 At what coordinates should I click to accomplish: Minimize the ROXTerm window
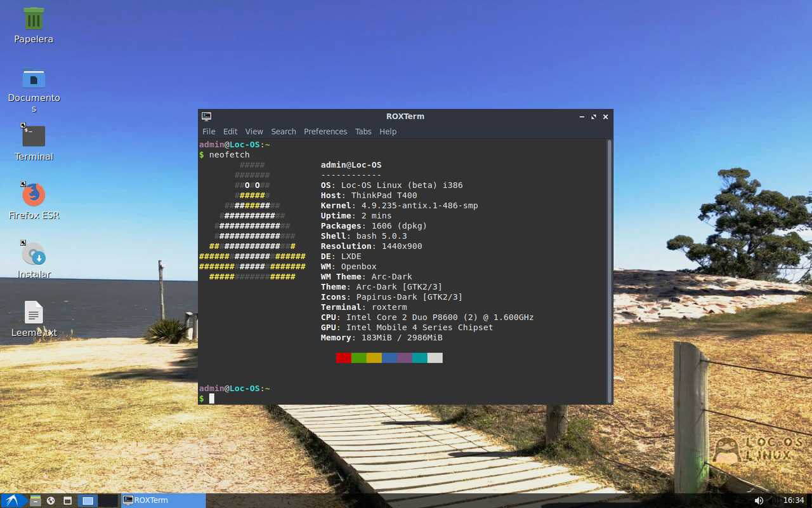click(582, 117)
